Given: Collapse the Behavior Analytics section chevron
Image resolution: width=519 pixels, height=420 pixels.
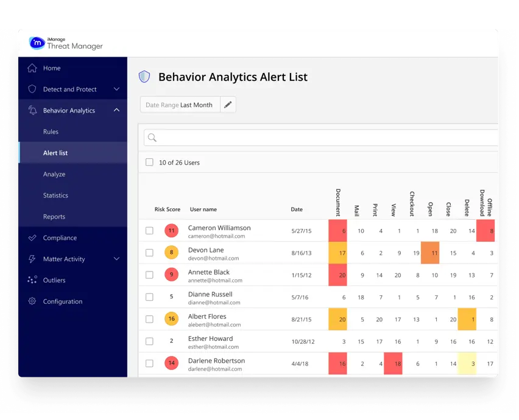Looking at the screenshot, I should click(116, 110).
